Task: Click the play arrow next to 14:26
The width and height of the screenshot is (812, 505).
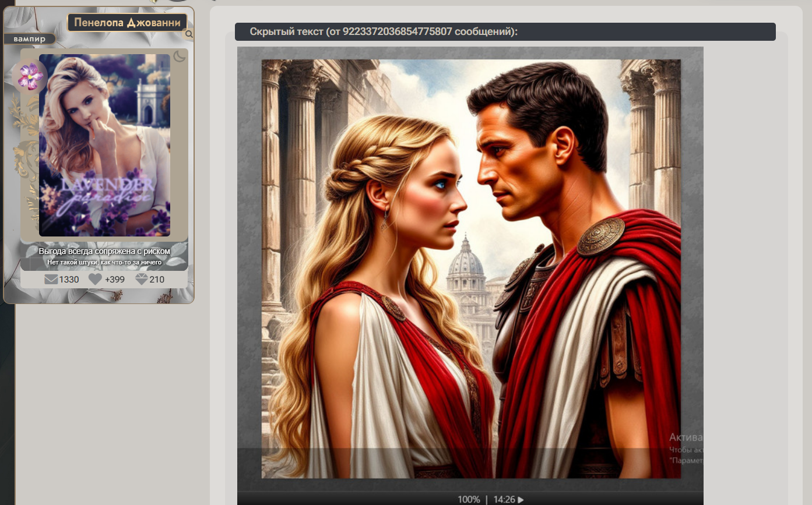Action: click(521, 499)
